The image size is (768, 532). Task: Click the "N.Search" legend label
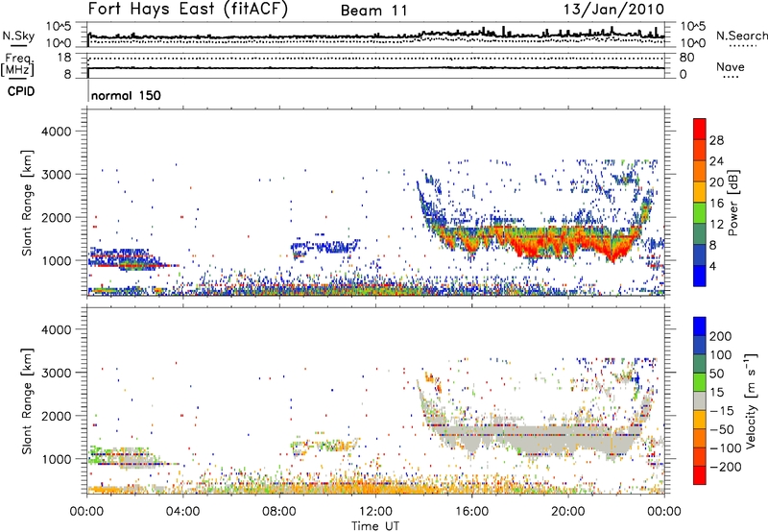tap(741, 36)
